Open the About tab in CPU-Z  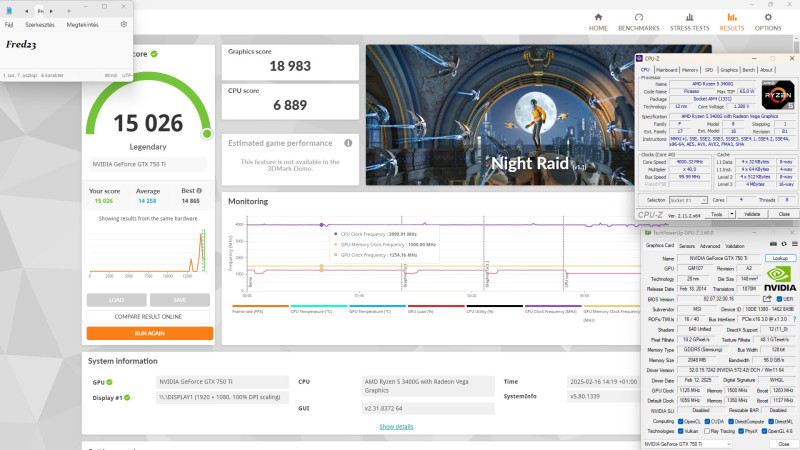coord(766,70)
